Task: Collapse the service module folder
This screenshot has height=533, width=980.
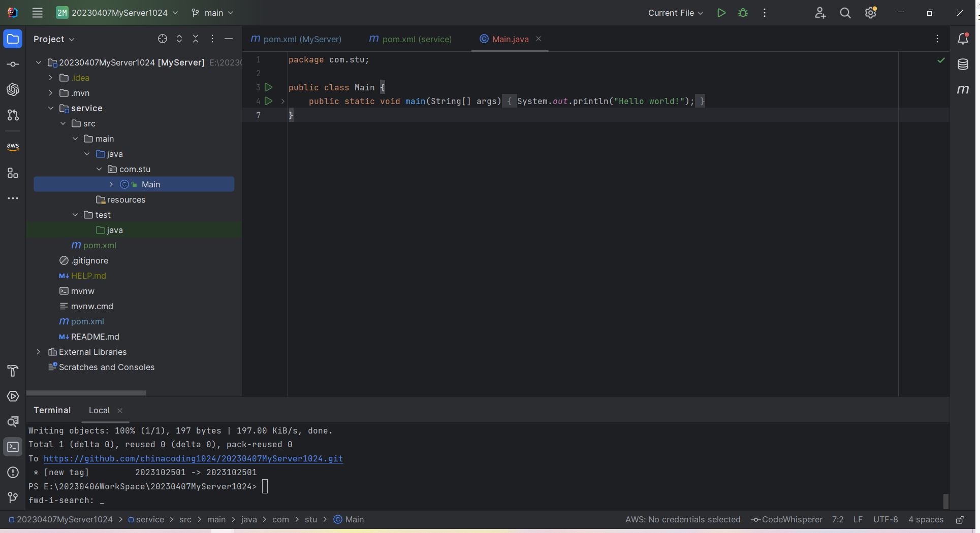Action: [x=51, y=108]
